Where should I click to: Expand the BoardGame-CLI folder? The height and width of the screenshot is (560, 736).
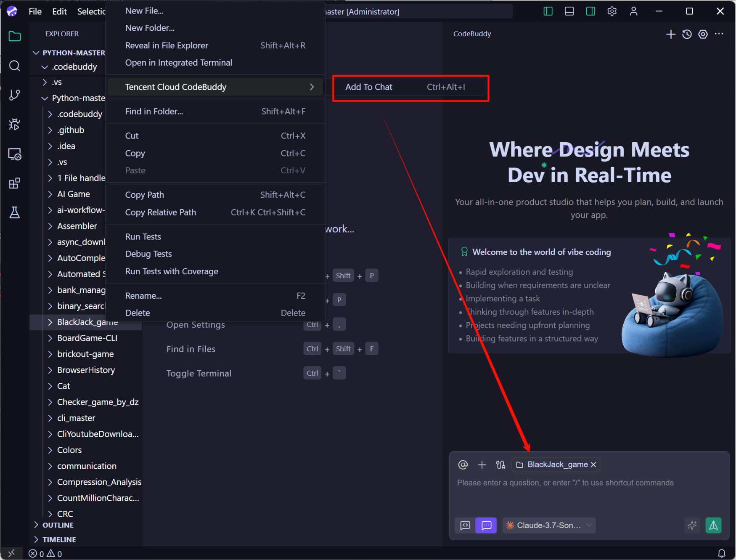[x=87, y=338]
